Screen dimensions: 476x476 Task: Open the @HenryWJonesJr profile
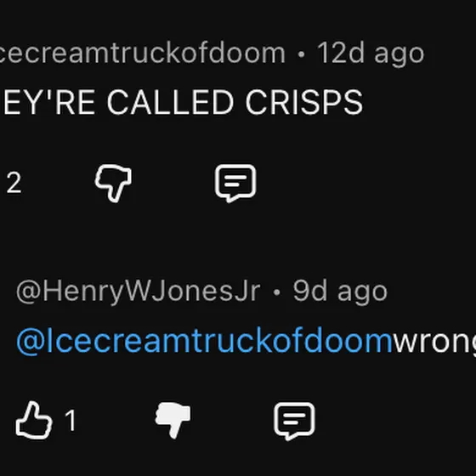pyautogui.click(x=138, y=292)
